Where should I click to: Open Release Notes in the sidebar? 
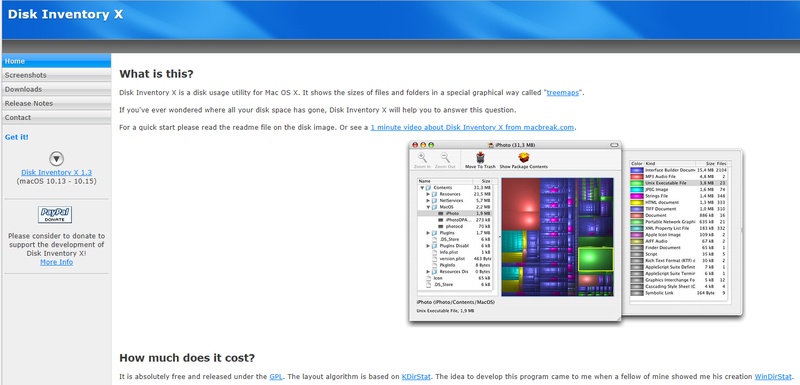tap(56, 103)
